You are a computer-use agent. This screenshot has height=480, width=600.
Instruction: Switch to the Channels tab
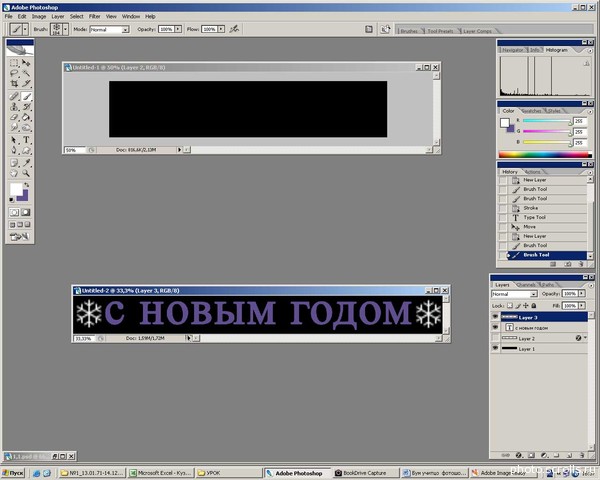point(526,285)
